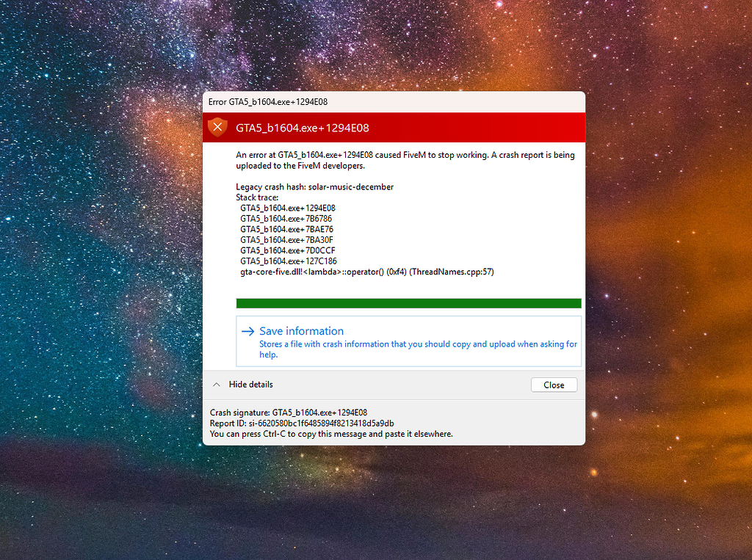Click the Hide details label

pos(253,384)
